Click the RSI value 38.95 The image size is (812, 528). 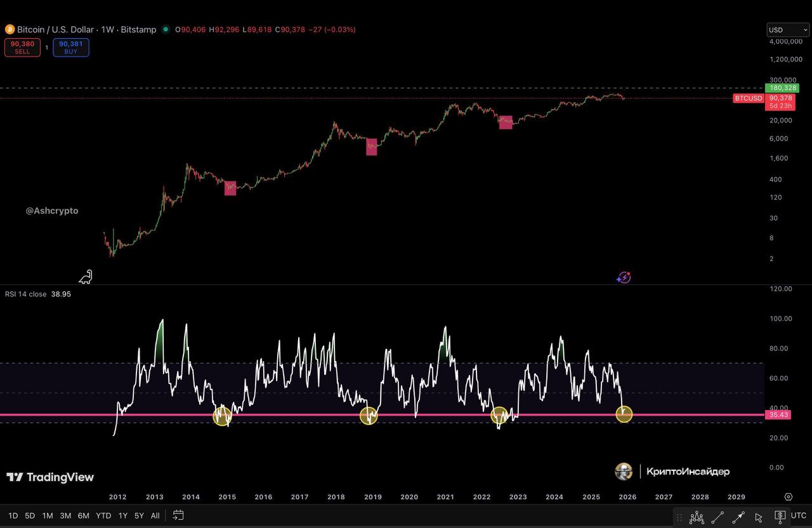click(x=61, y=294)
